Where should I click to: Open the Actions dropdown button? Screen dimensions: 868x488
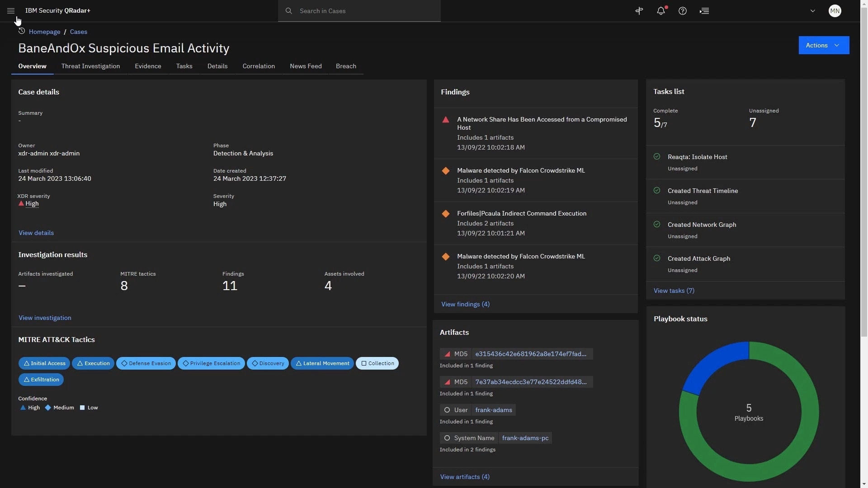[823, 45]
